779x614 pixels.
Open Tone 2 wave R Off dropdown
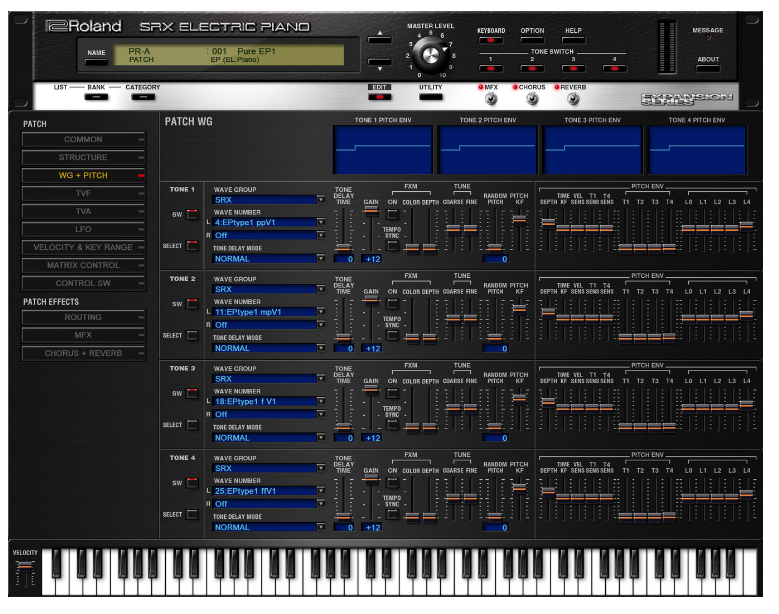269,324
